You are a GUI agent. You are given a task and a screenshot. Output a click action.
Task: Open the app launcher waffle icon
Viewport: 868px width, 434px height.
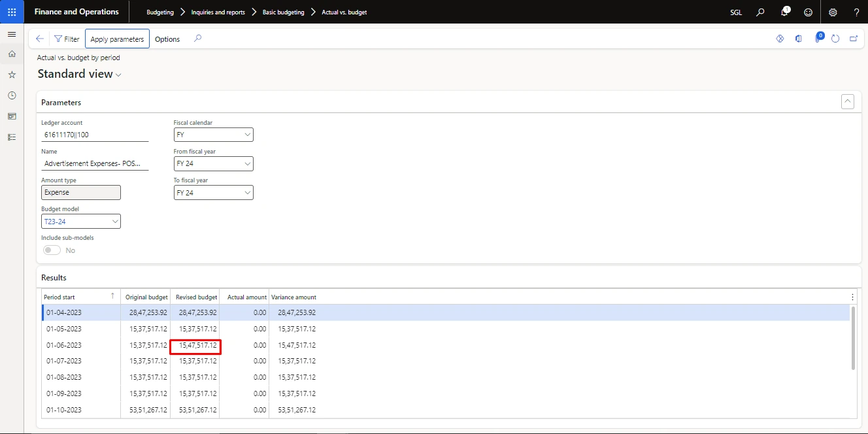click(x=12, y=12)
